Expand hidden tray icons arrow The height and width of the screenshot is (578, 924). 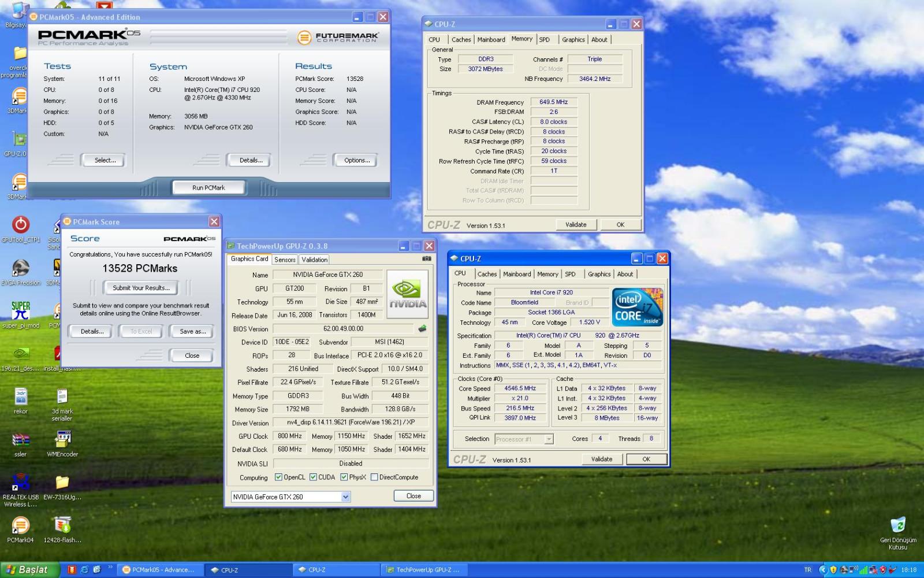[823, 570]
